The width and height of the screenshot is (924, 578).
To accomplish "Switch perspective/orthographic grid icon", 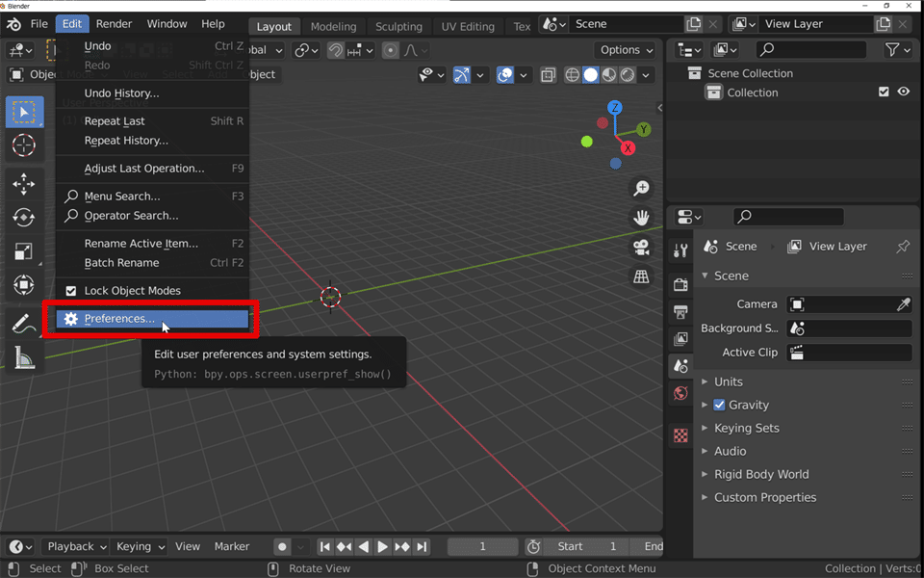I will coord(641,276).
